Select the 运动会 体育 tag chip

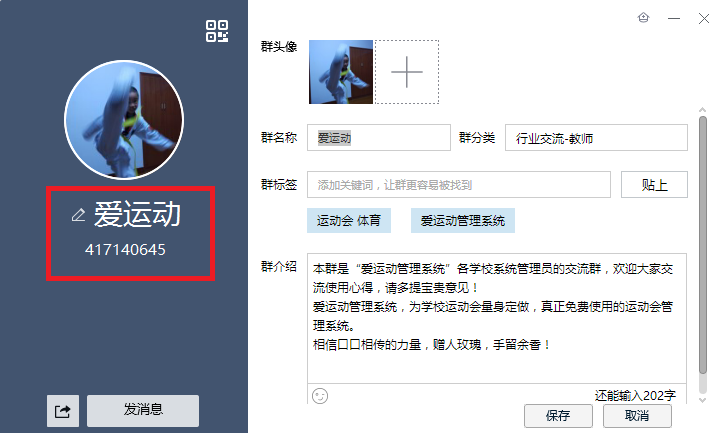point(349,221)
